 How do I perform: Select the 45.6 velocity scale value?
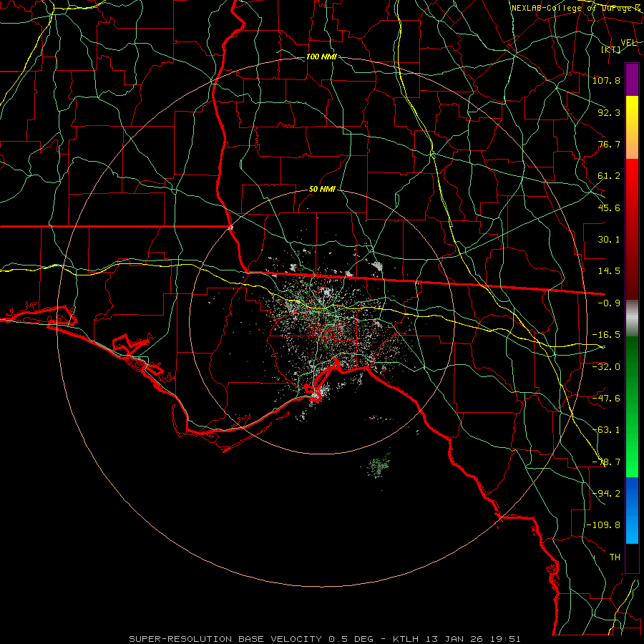[609, 208]
